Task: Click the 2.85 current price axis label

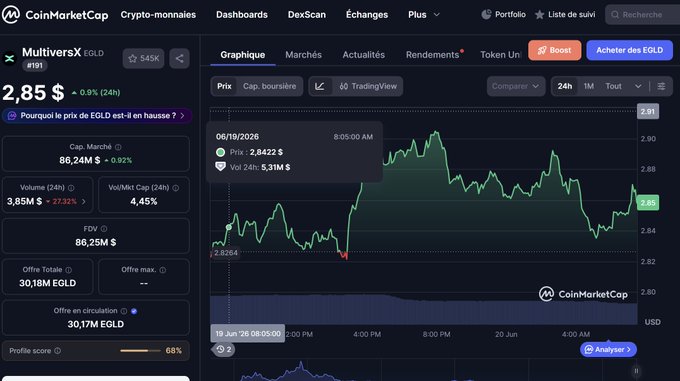Action: 648,203
